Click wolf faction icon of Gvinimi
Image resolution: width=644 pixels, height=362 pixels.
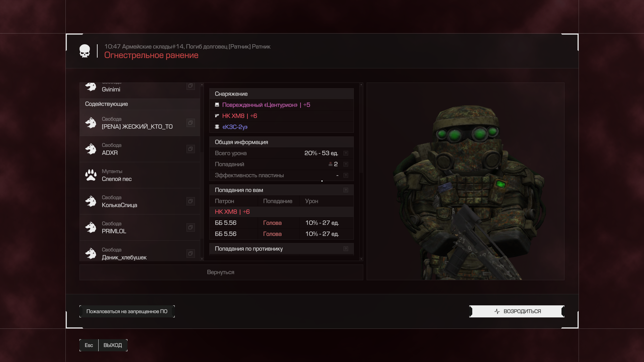(x=91, y=86)
